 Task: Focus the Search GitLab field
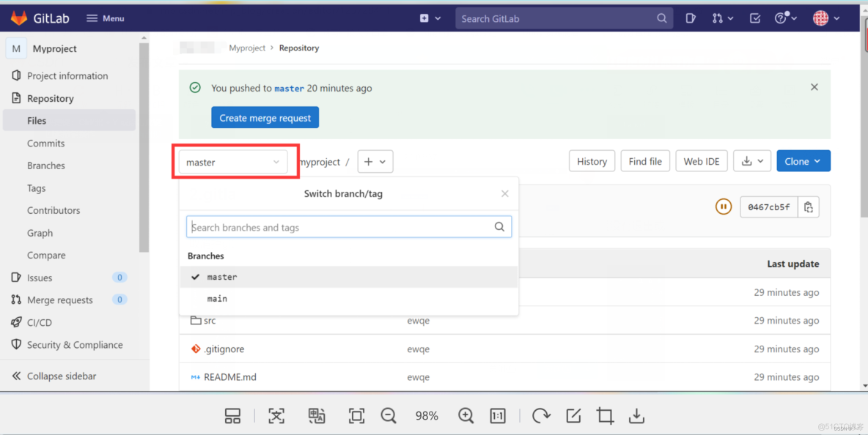click(x=564, y=18)
